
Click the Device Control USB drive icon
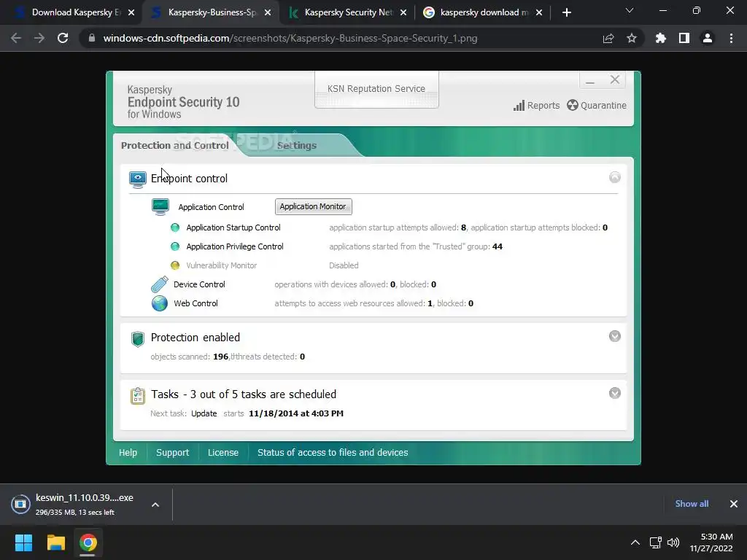click(x=160, y=284)
